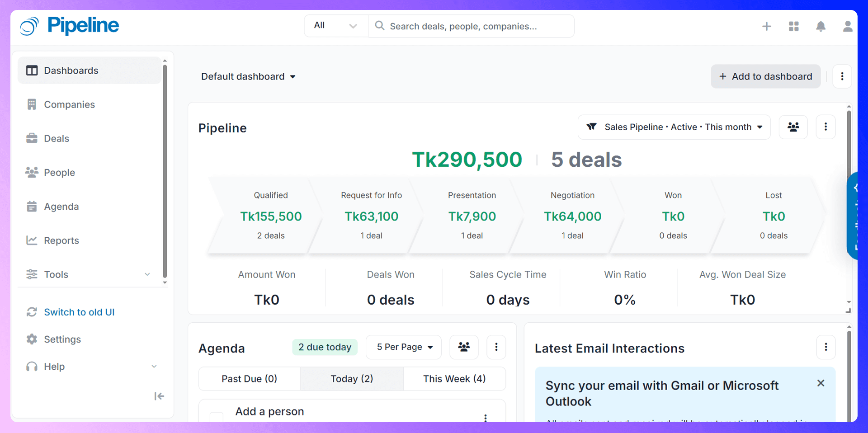
Task: Open the Negotiation stage Tk64,000
Action: click(x=572, y=216)
